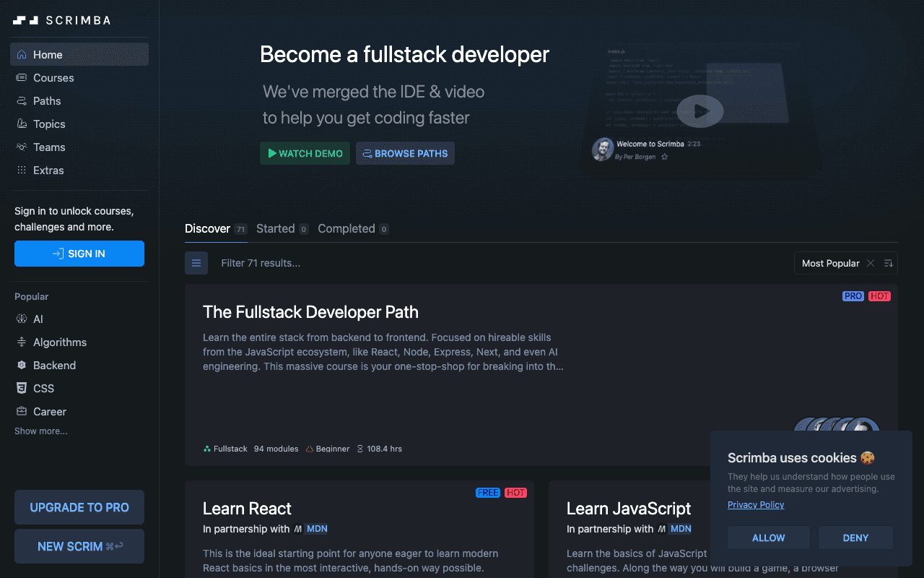
Task: Toggle the list view menu button
Action: 196,263
